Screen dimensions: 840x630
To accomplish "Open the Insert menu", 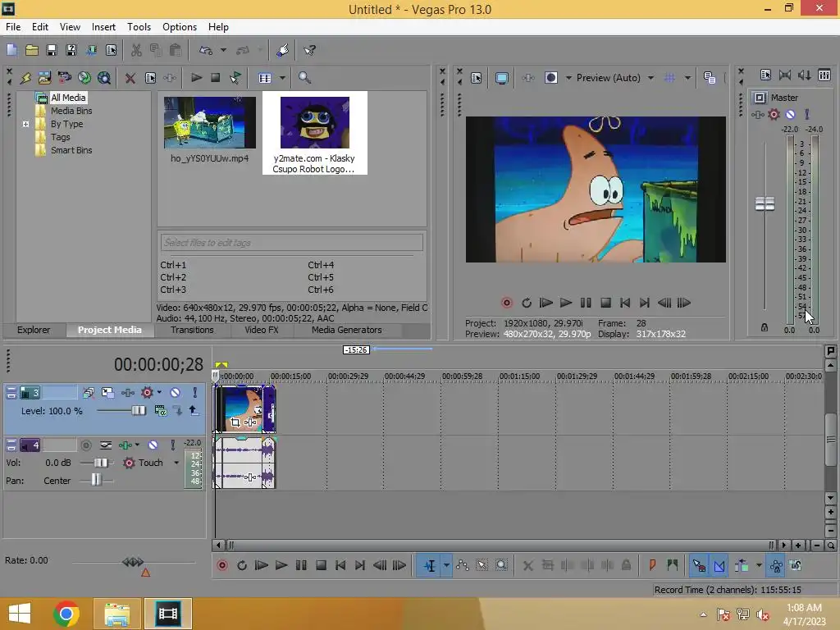I will coord(103,27).
